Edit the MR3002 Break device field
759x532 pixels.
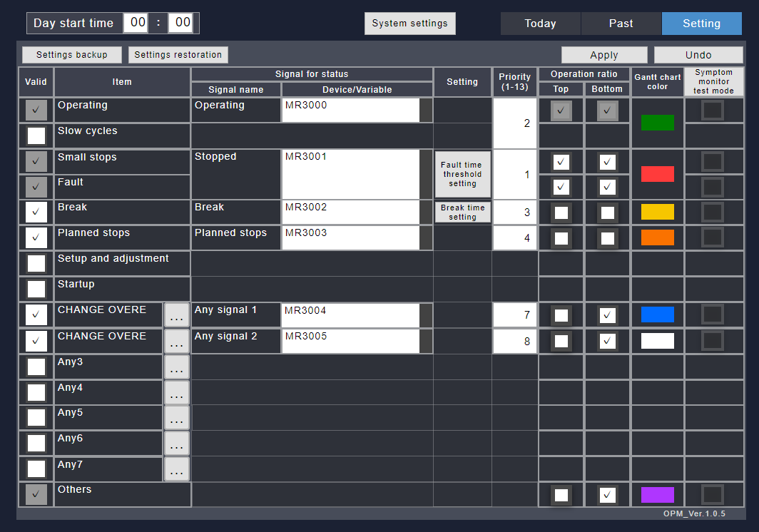[350, 213]
